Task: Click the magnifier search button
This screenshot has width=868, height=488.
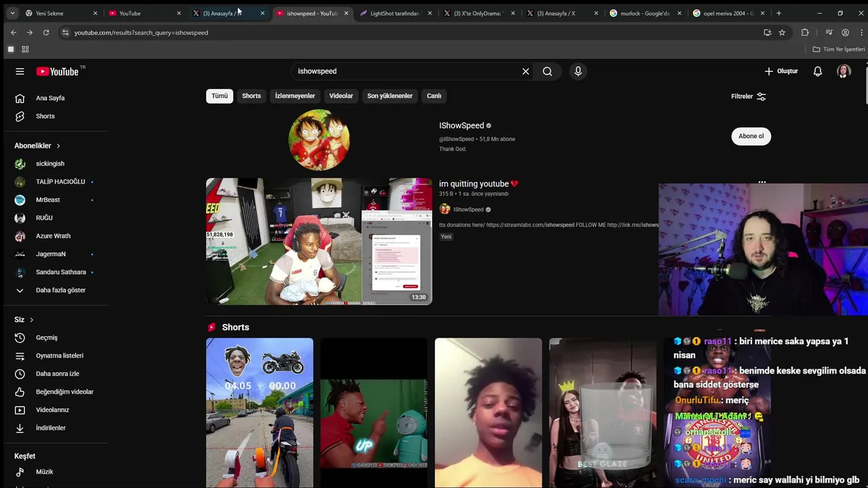Action: pyautogui.click(x=547, y=71)
